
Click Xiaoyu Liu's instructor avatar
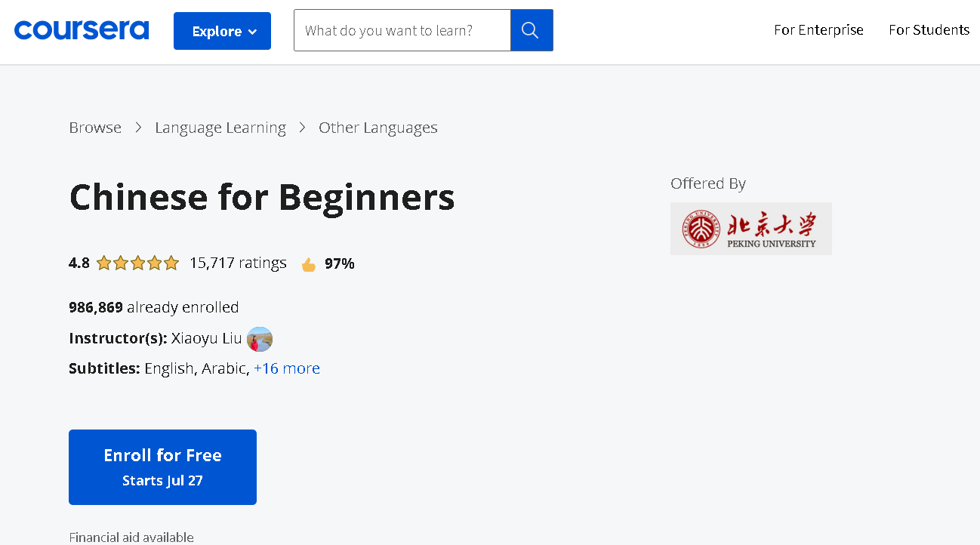click(260, 339)
